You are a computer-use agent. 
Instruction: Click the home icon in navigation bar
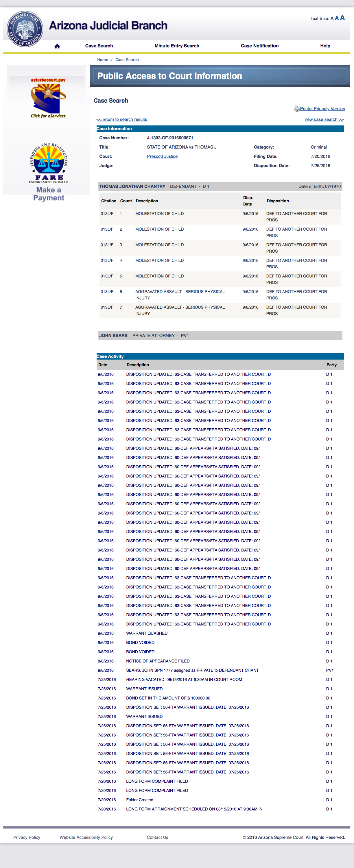coord(57,46)
